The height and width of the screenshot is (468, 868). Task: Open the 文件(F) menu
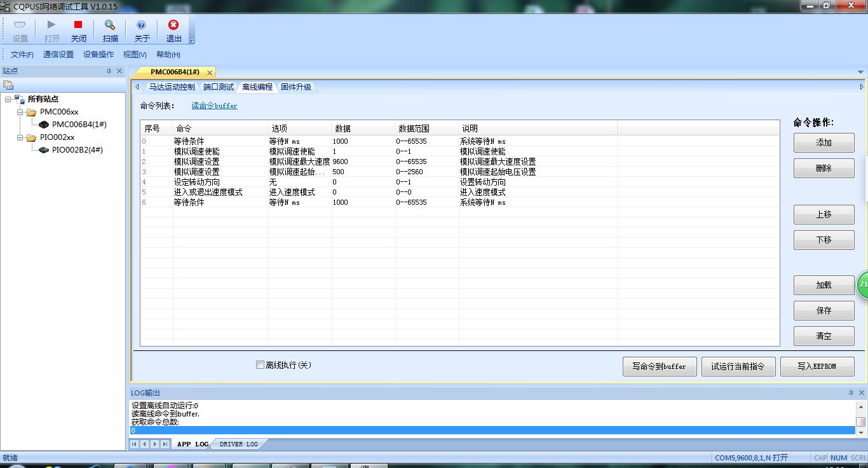point(22,55)
